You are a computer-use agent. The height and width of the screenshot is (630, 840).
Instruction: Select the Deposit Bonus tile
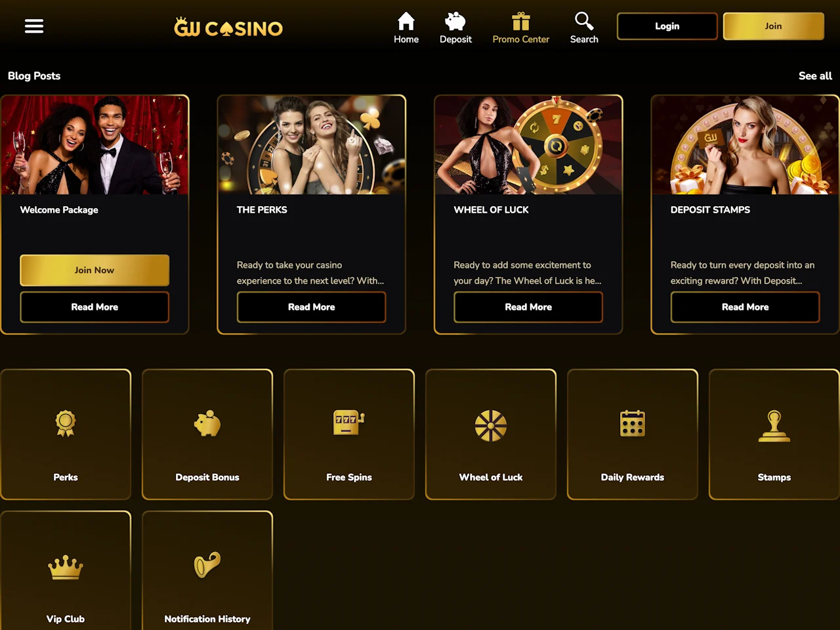pos(207,434)
